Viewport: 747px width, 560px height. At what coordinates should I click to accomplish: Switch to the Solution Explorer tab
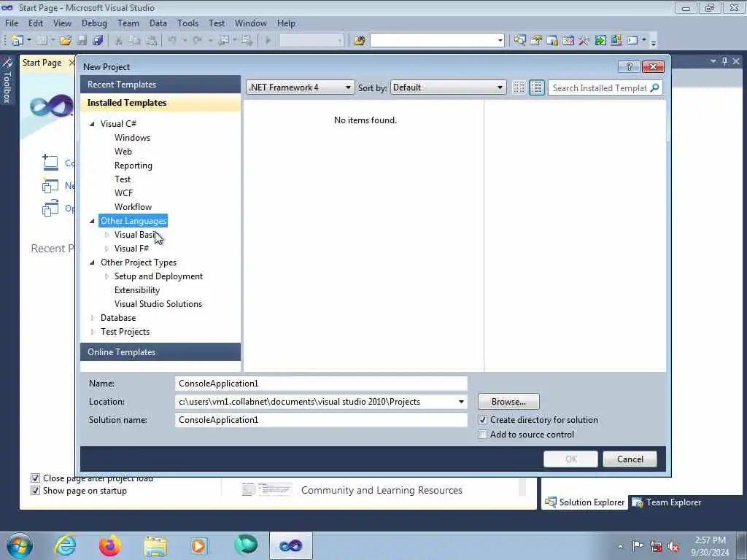[x=584, y=502]
